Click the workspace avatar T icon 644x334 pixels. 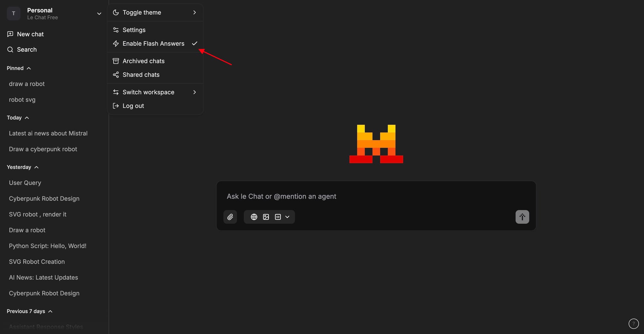[14, 14]
